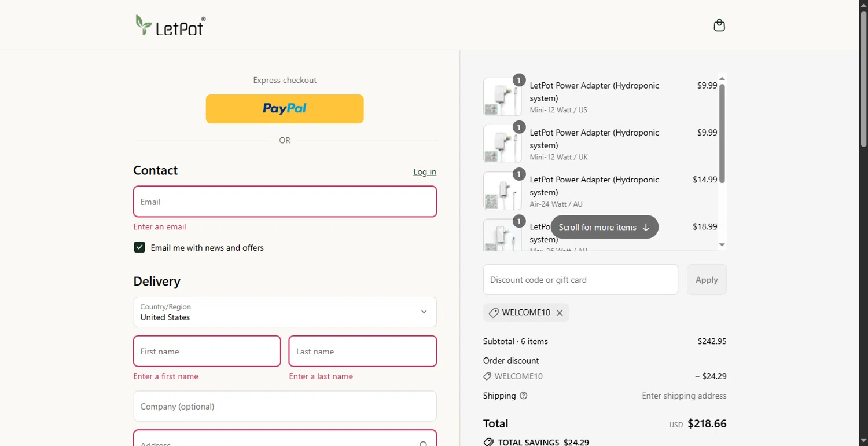Apply the discount code
The width and height of the screenshot is (868, 446).
tap(707, 280)
